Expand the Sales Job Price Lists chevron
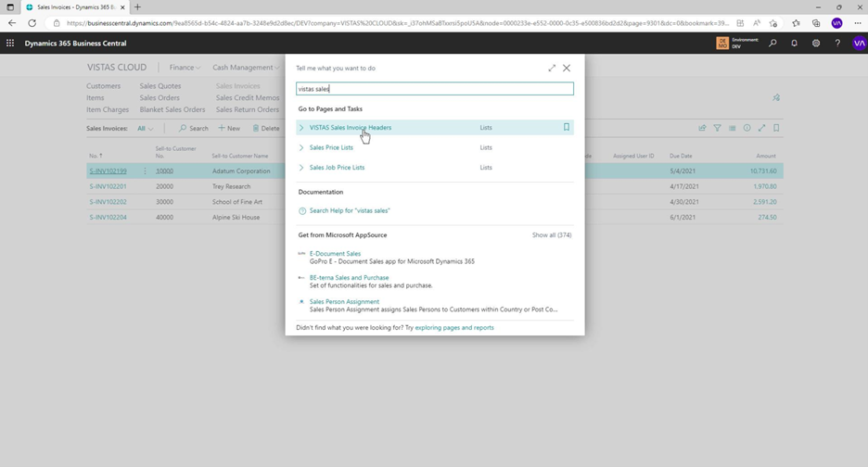Image resolution: width=868 pixels, height=467 pixels. coord(301,168)
